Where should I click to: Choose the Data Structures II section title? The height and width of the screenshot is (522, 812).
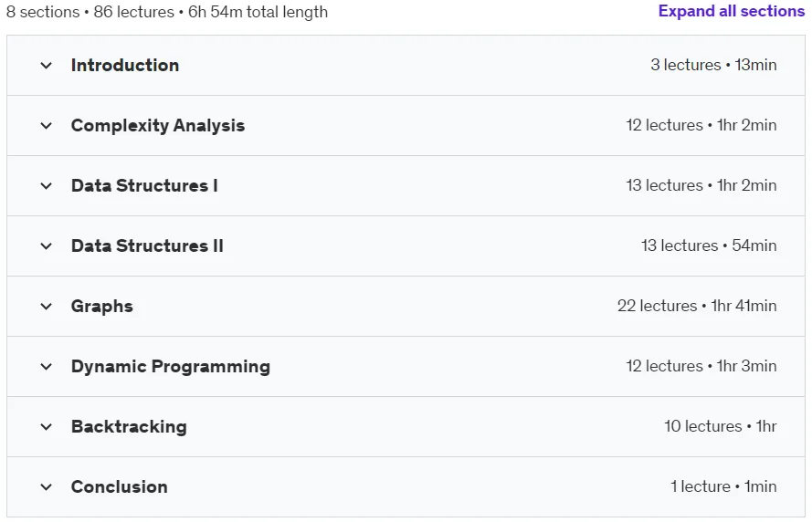click(147, 245)
